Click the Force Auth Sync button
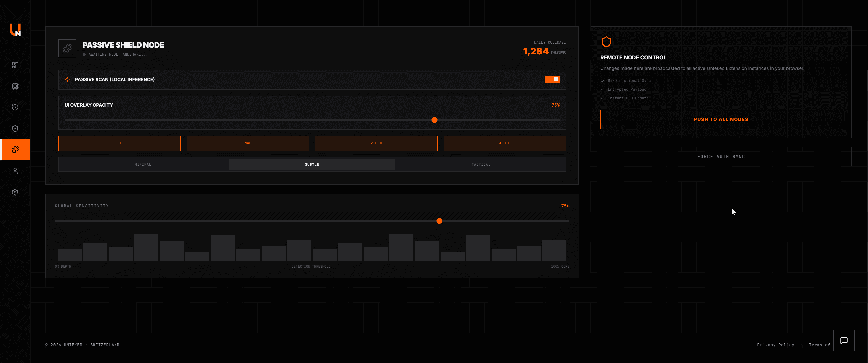Image resolution: width=868 pixels, height=363 pixels. click(x=721, y=157)
